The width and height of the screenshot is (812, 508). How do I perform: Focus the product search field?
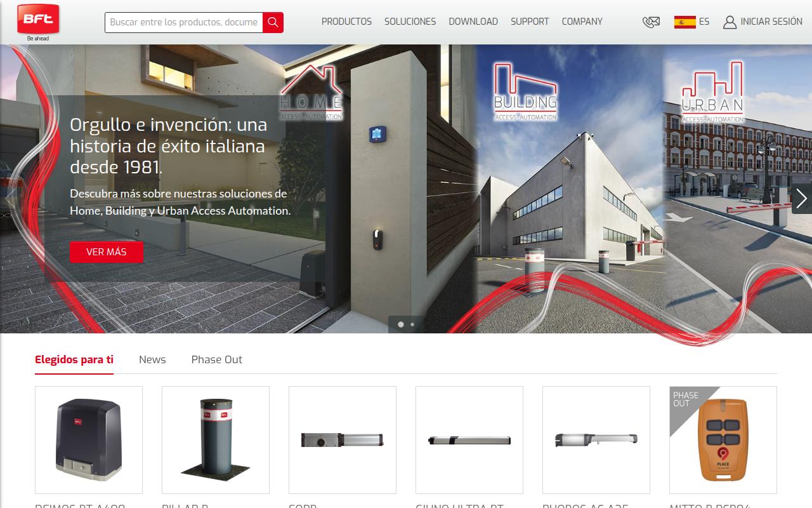click(184, 22)
